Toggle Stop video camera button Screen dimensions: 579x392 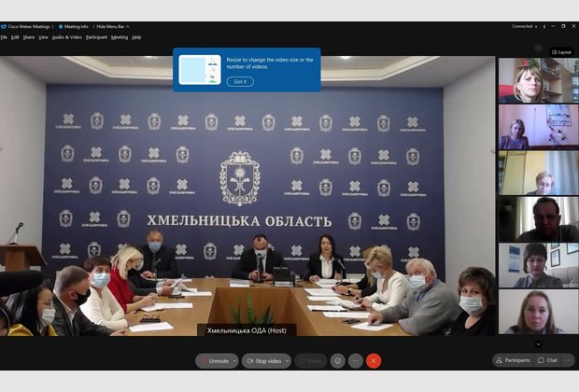point(264,360)
